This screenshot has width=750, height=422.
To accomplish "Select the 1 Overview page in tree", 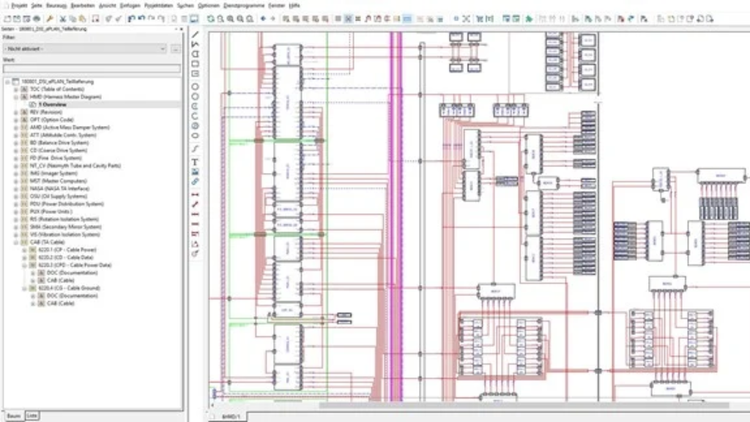I will tap(51, 104).
